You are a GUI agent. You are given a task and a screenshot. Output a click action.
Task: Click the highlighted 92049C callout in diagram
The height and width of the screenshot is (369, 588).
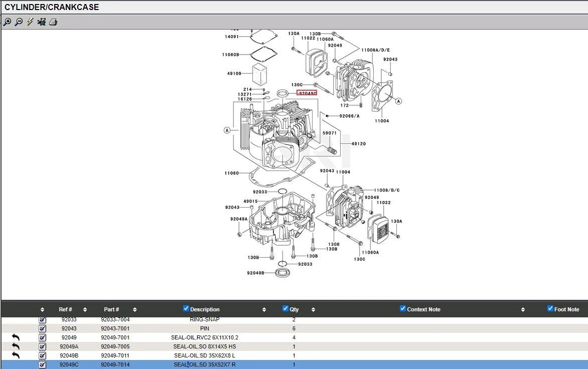coord(307,93)
